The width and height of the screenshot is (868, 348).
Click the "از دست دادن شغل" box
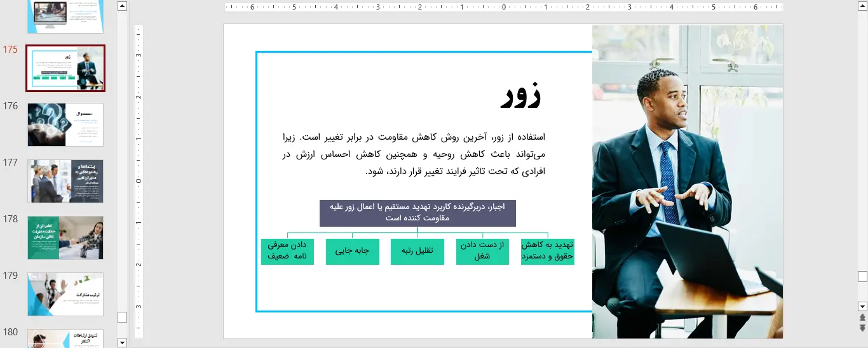pos(482,251)
